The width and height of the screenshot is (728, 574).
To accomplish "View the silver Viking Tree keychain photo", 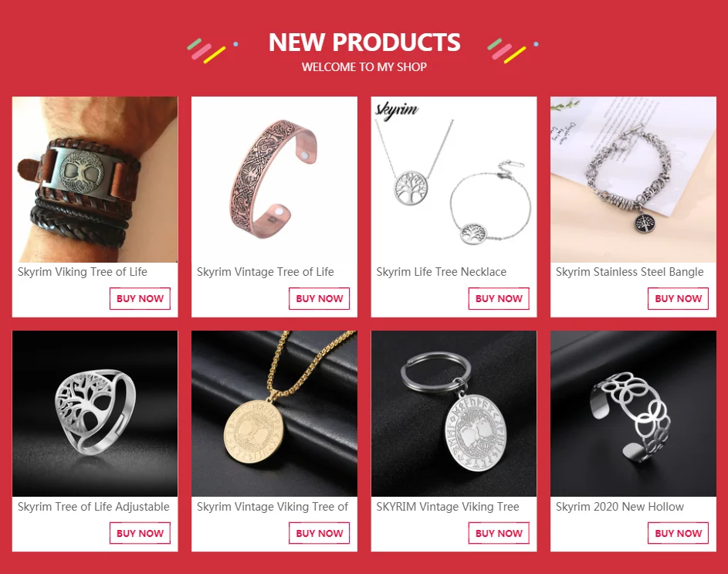I will [x=454, y=413].
